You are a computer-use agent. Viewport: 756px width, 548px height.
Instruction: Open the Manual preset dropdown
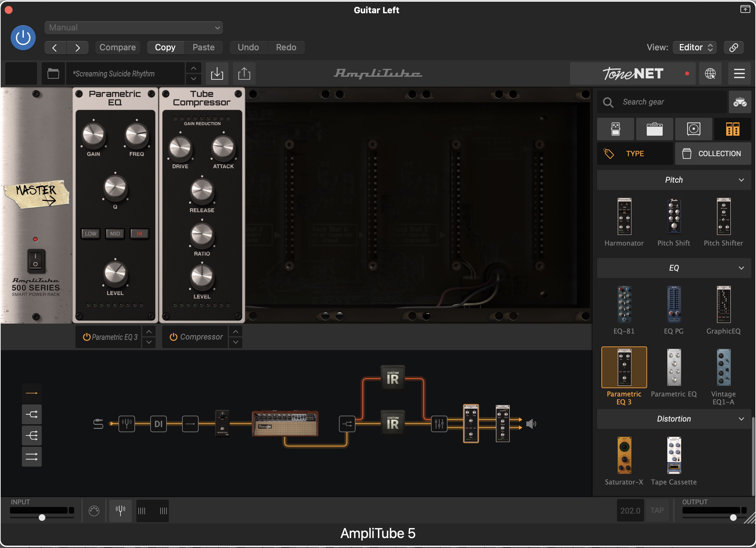pos(134,28)
